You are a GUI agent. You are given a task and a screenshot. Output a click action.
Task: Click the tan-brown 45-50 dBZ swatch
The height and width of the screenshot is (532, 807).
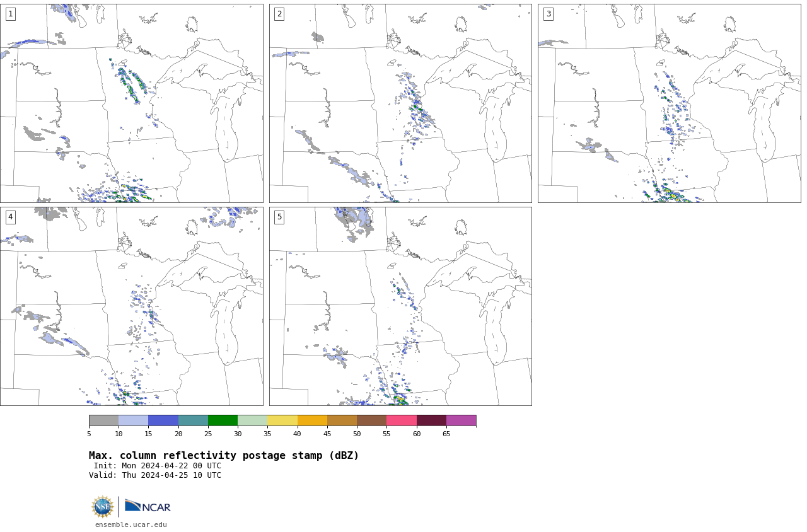pos(342,420)
